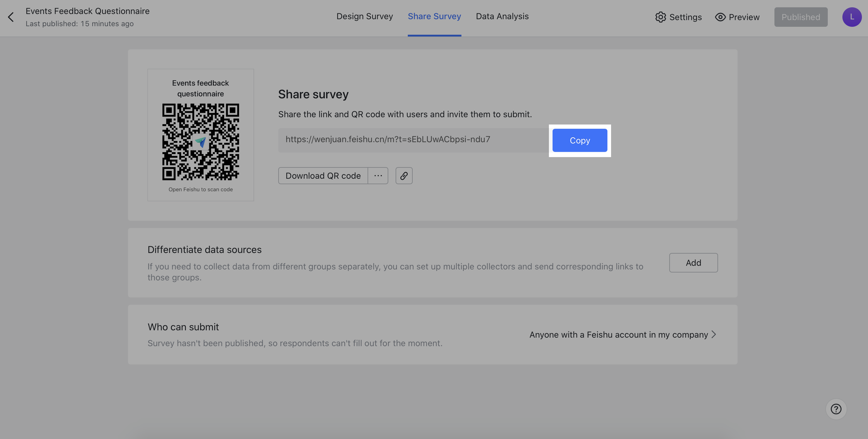Open more QR download options ellipsis
Screen dimensions: 868x439
coord(378,176)
